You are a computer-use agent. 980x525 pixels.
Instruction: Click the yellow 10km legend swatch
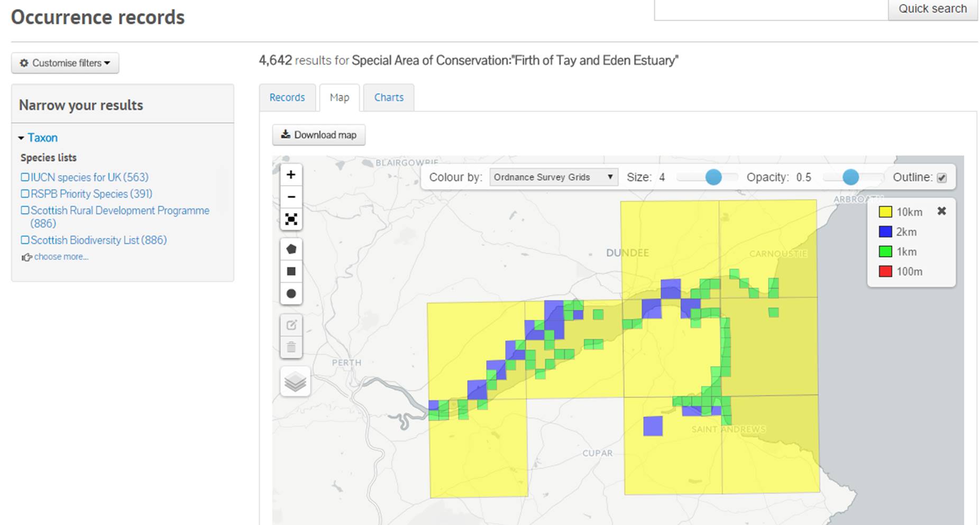[x=885, y=212]
